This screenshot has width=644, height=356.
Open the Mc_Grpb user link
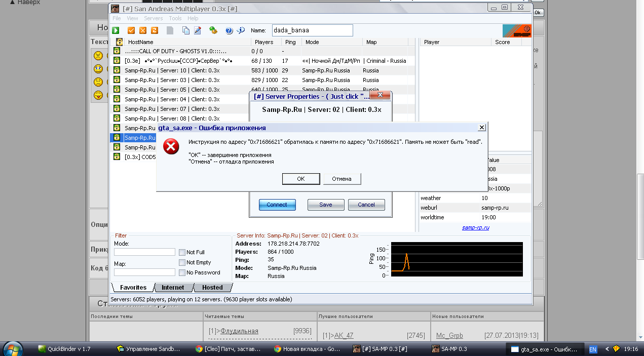click(x=449, y=335)
